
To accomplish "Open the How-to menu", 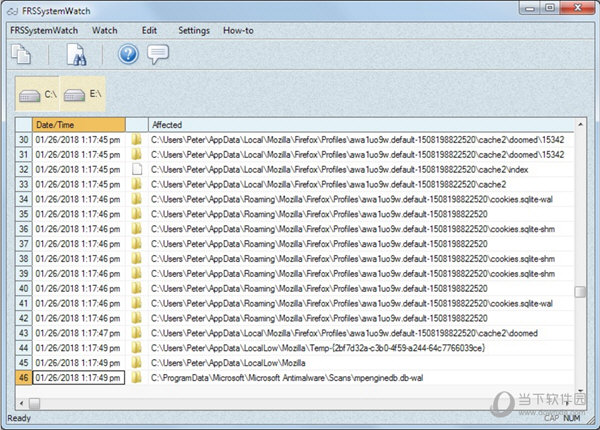I will coord(238,31).
